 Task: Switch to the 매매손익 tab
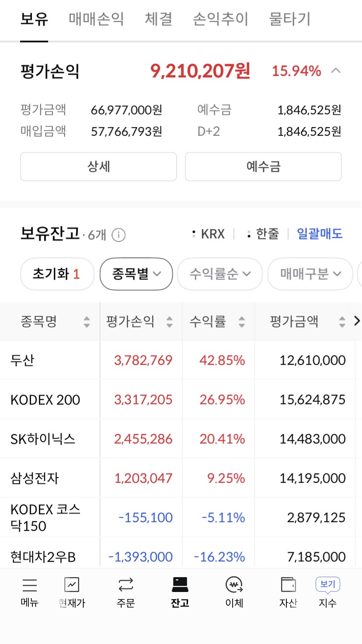[96, 19]
